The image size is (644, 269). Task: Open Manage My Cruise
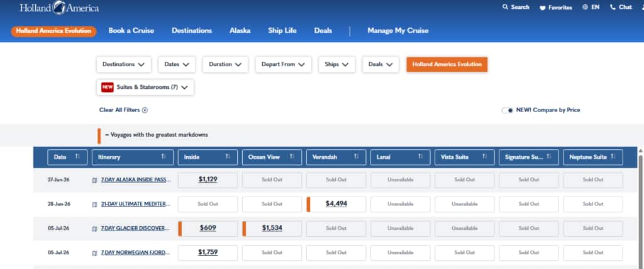398,31
